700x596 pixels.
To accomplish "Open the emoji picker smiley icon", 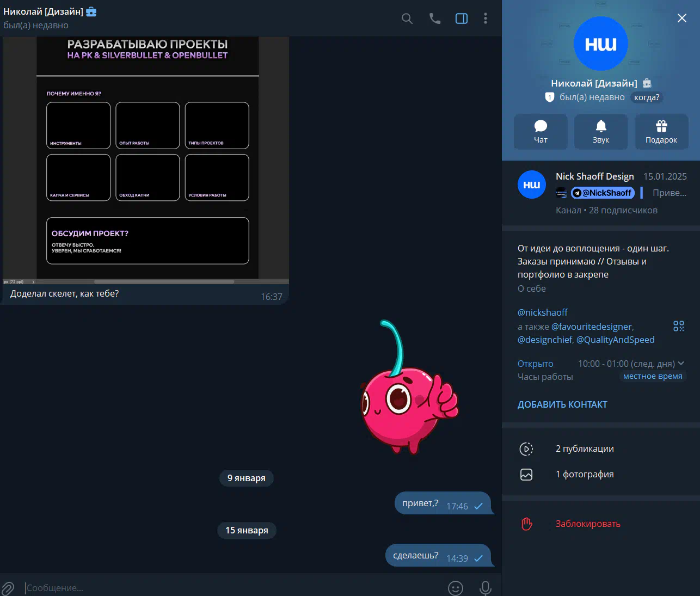I will click(x=456, y=588).
